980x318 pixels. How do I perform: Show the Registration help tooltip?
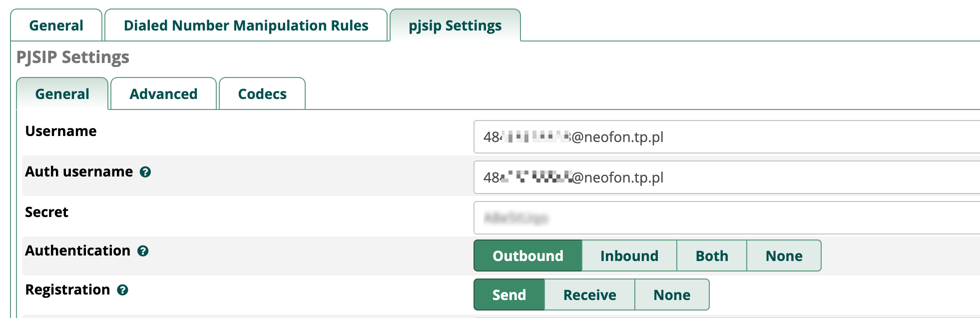[x=122, y=290]
